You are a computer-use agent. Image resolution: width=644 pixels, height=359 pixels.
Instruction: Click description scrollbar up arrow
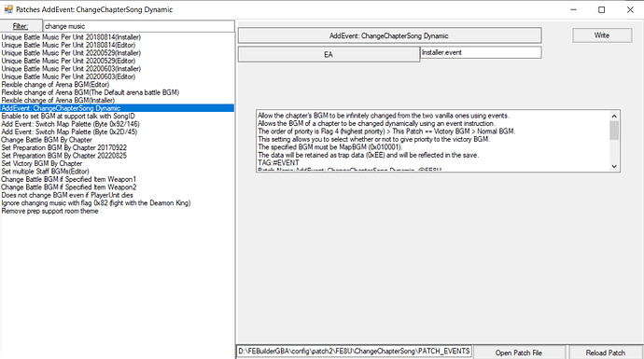614,117
